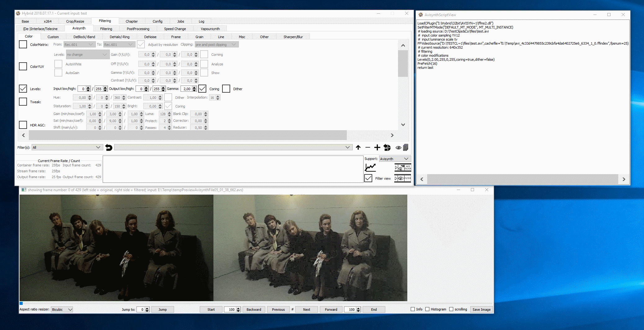Open the AVS FILTER filmstrip preview

click(x=403, y=168)
